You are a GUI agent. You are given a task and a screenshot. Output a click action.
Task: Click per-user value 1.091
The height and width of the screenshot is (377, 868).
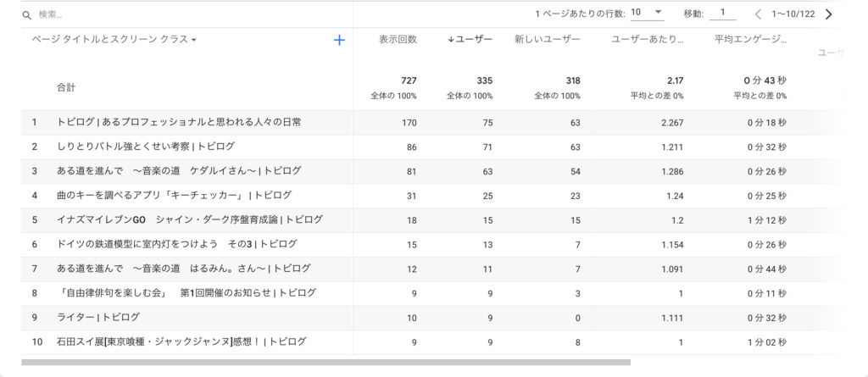click(x=672, y=269)
